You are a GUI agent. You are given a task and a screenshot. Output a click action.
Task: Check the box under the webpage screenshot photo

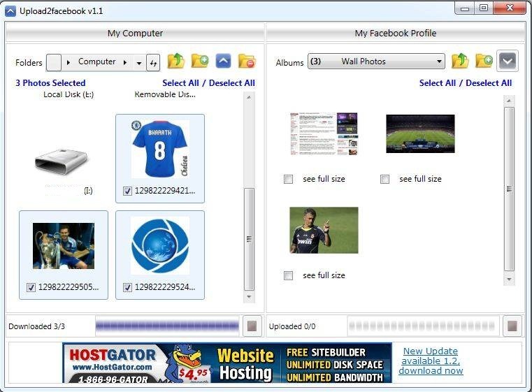tap(289, 179)
